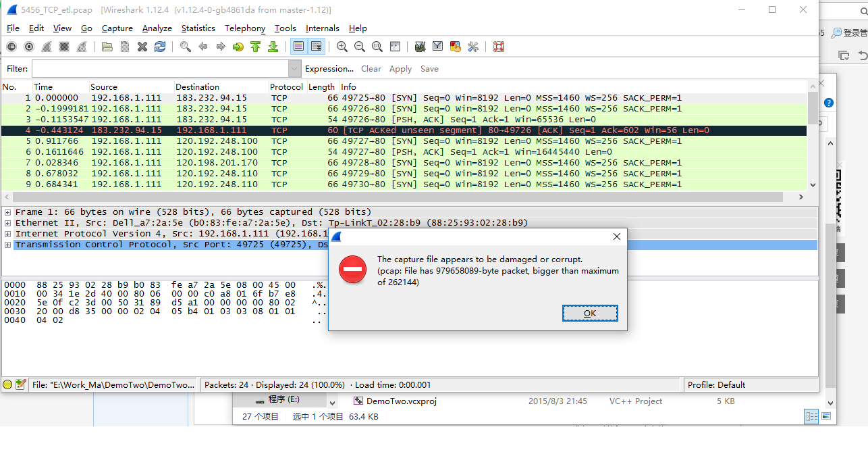This screenshot has width=868, height=450.
Task: Toggle auto scroll in live capture
Action: pos(316,47)
